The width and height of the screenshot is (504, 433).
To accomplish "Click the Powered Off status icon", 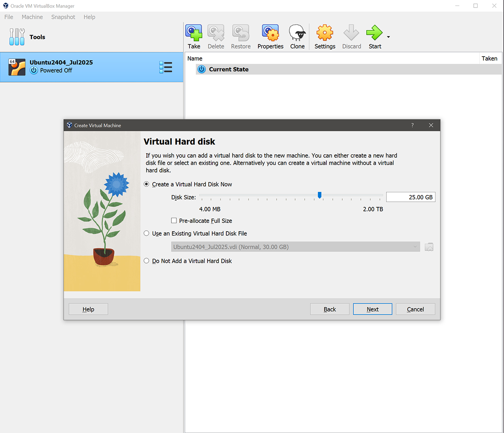I will tap(34, 70).
